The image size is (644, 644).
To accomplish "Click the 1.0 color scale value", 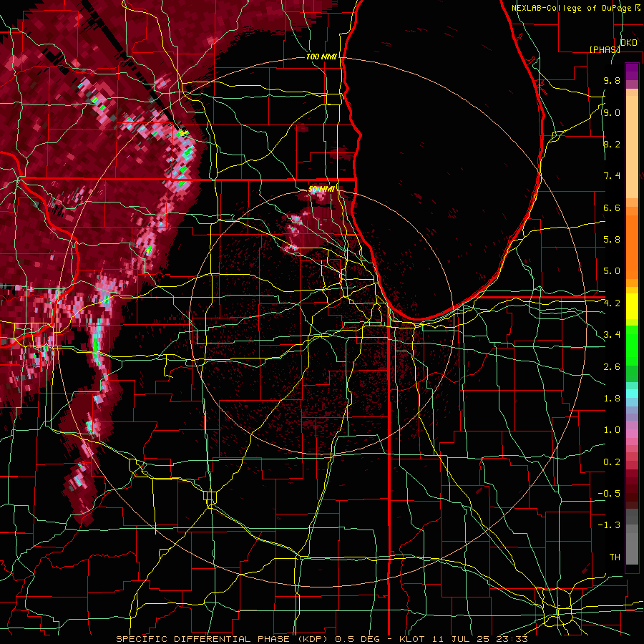I will 612,430.
